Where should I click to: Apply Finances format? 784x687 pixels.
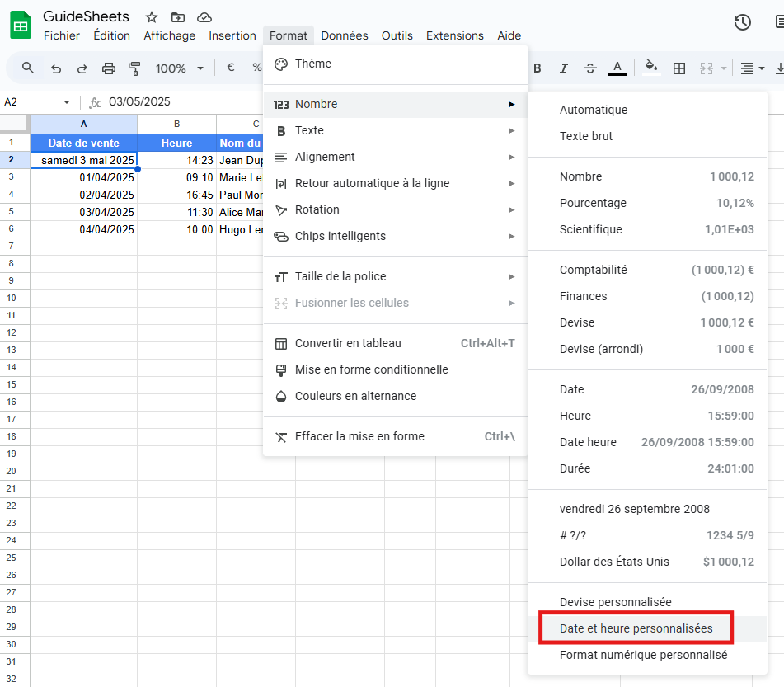point(647,296)
